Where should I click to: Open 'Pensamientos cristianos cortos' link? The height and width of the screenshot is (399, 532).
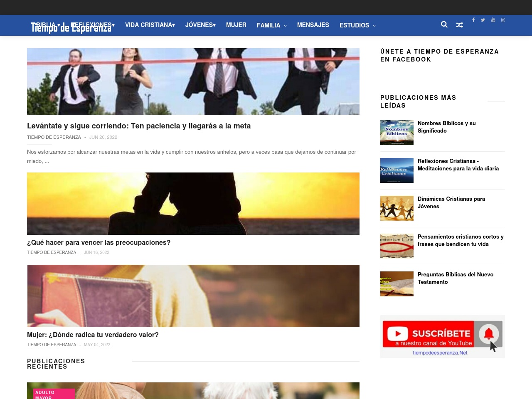461,240
